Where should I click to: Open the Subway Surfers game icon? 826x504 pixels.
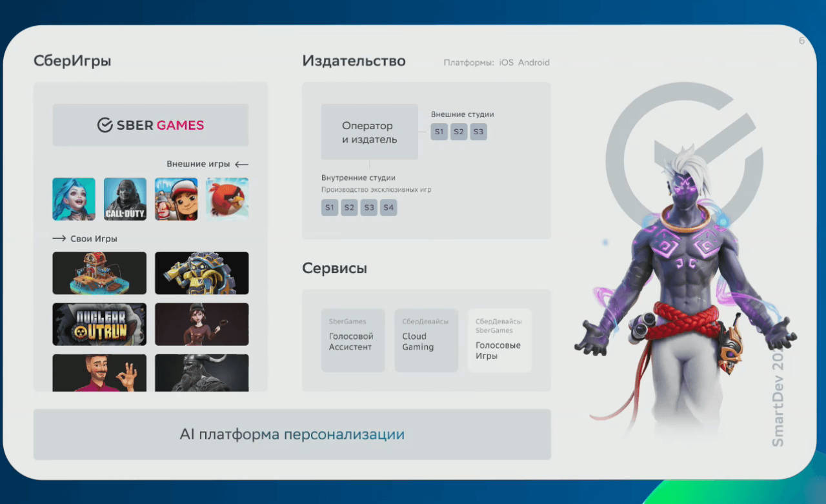coord(176,199)
